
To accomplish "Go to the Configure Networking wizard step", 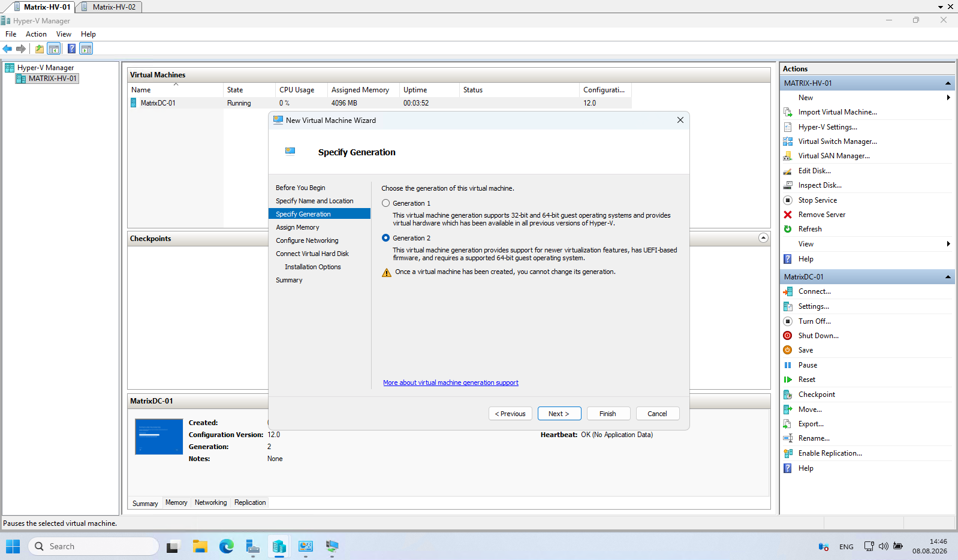I will [307, 240].
